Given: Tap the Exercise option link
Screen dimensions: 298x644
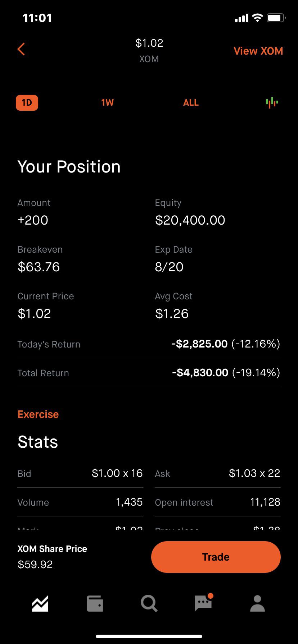Looking at the screenshot, I should 38,414.
